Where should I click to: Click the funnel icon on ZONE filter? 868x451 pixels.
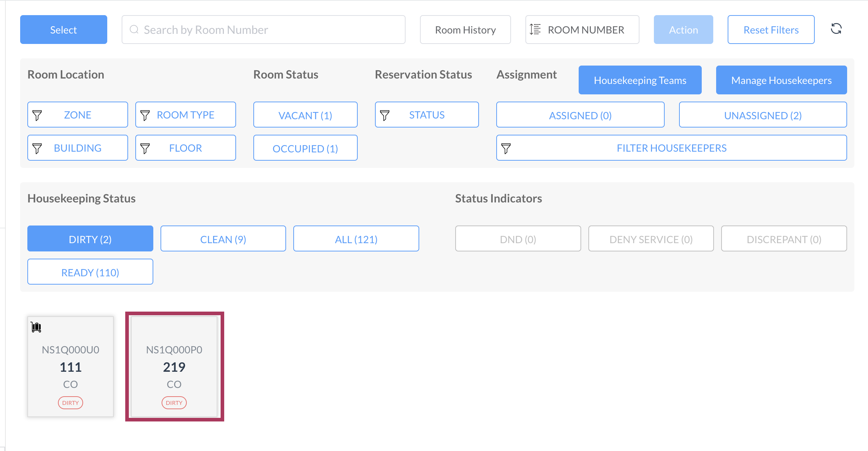click(x=37, y=115)
